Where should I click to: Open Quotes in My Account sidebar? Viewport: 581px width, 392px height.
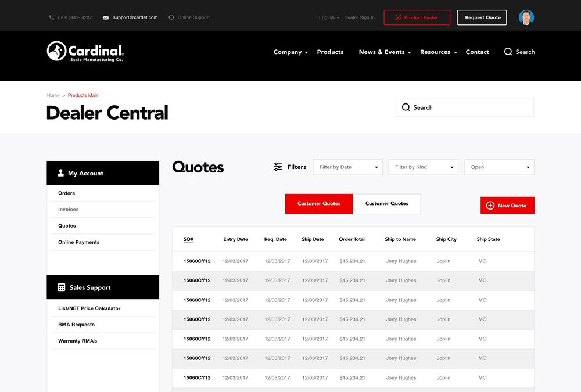tap(67, 226)
